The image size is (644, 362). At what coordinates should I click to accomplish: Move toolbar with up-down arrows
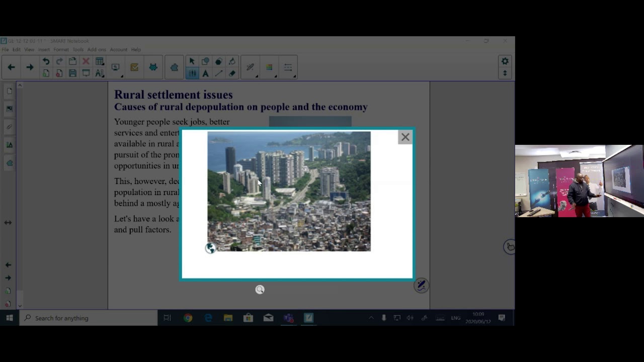click(505, 73)
